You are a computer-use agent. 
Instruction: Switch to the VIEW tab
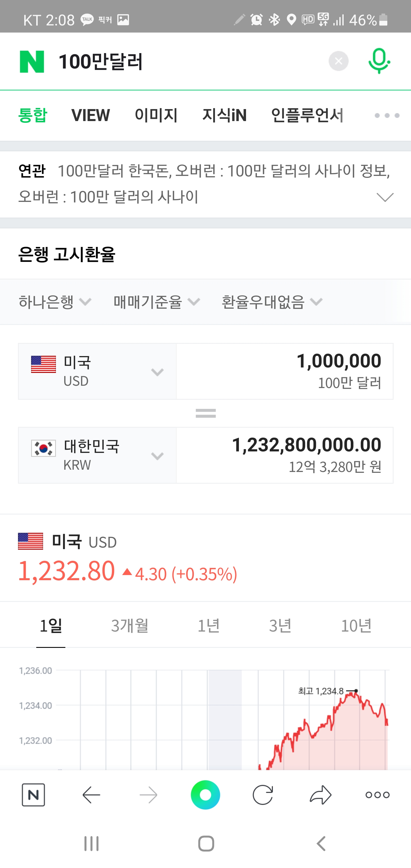tap(90, 116)
